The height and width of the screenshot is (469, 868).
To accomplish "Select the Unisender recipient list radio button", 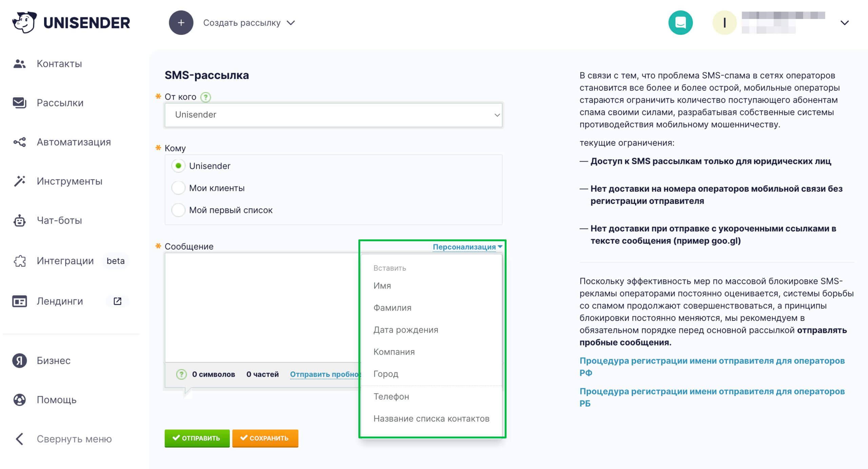I will pyautogui.click(x=178, y=166).
